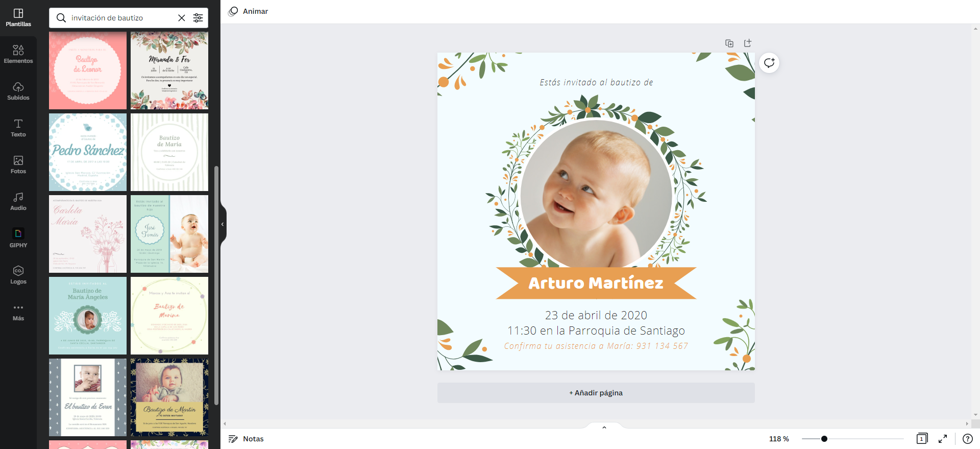Click the zoom slider handle
This screenshot has height=449, width=980.
click(824, 439)
